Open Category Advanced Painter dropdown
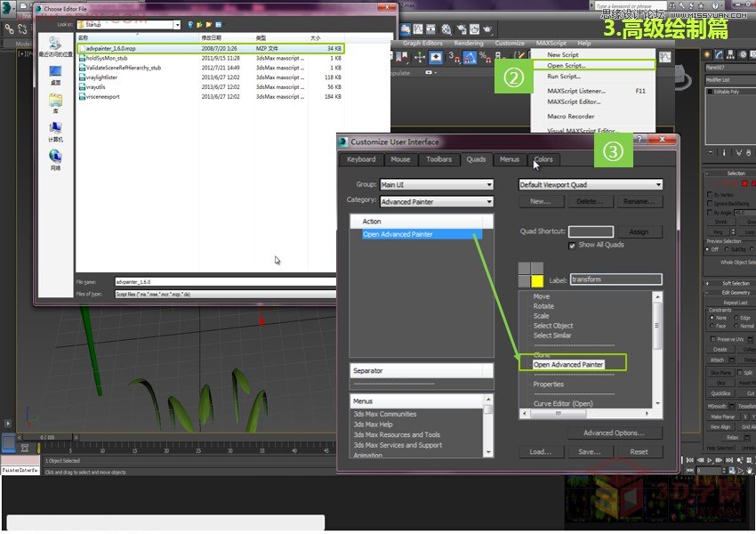756x534 pixels. (436, 201)
